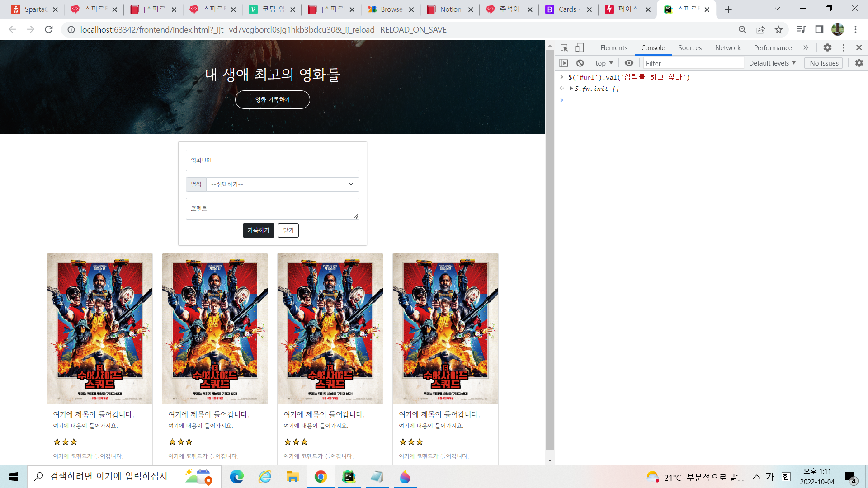Open PyCharm from taskbar
Image resolution: width=868 pixels, height=488 pixels.
pyautogui.click(x=349, y=477)
